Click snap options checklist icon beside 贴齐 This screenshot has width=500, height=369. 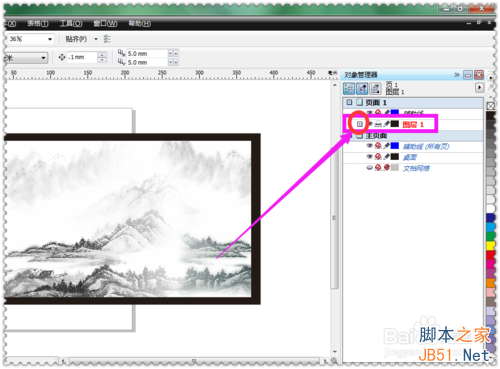coord(107,39)
